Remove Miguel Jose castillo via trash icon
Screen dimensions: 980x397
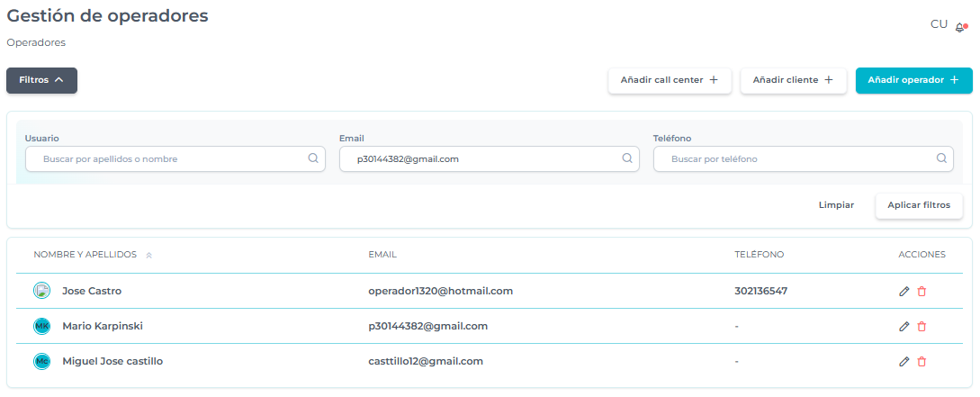tap(922, 362)
